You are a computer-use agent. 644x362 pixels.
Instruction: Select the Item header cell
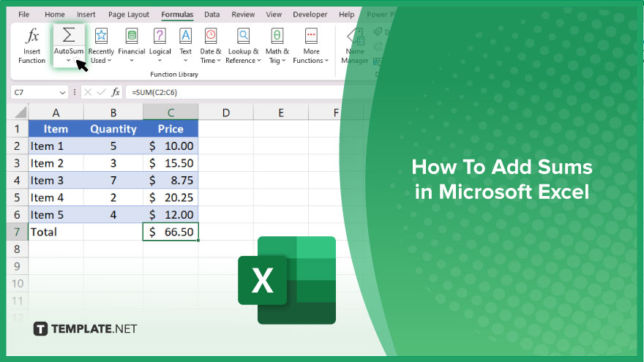(56, 129)
